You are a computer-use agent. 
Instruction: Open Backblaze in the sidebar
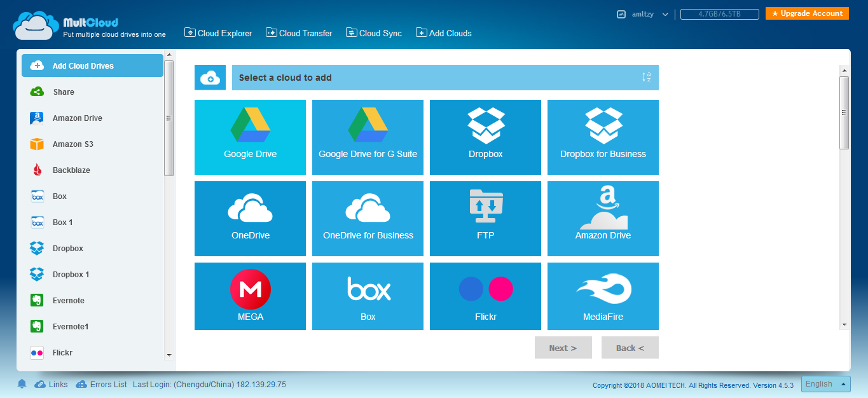[x=92, y=170]
